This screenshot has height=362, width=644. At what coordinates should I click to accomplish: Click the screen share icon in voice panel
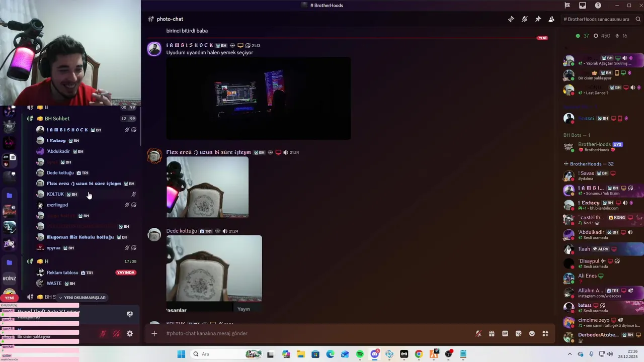pos(130,314)
